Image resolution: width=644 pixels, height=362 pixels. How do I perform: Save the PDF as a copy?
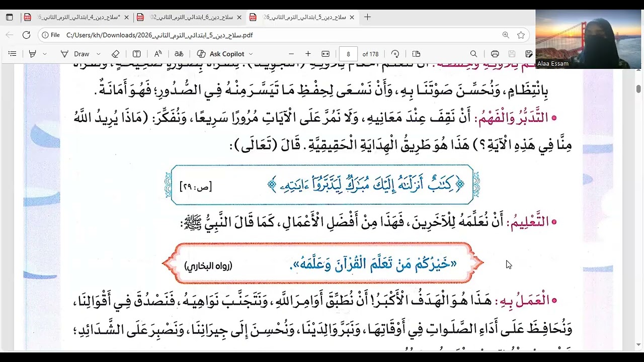[x=529, y=54]
